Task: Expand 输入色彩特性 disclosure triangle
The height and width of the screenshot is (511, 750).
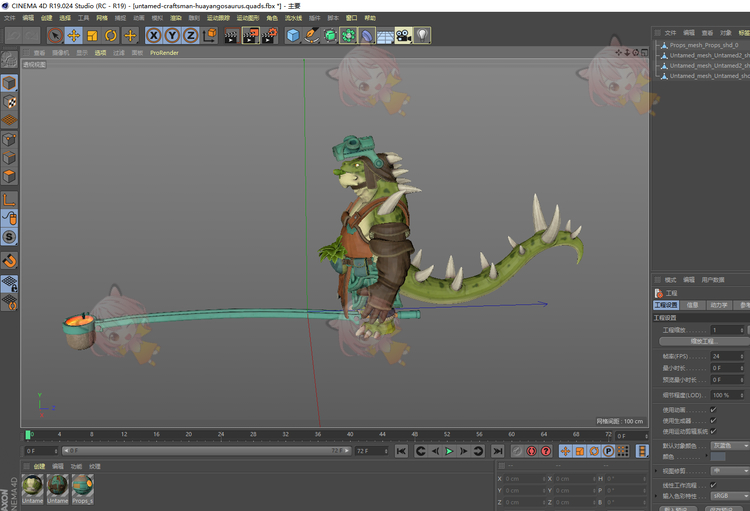Action: tap(656, 496)
